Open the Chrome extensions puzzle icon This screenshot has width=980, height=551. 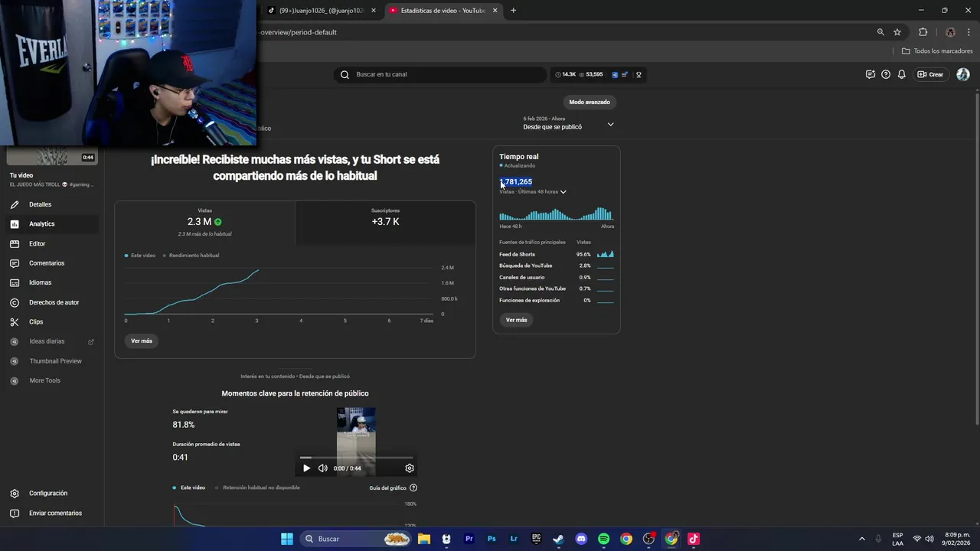923,32
